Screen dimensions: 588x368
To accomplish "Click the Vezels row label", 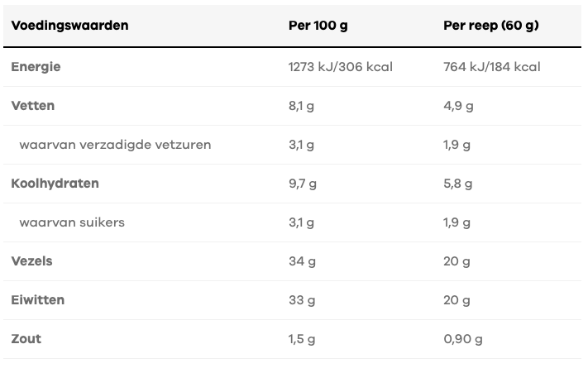I will (31, 261).
